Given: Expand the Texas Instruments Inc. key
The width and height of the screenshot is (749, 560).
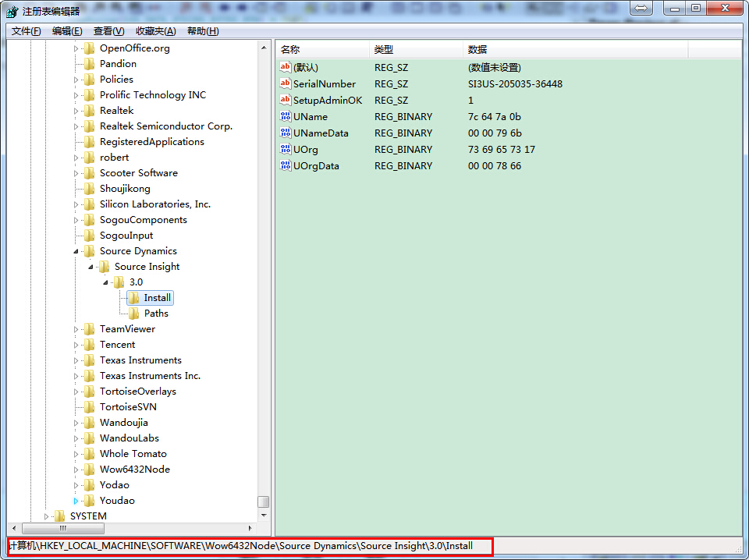Looking at the screenshot, I should pos(76,376).
